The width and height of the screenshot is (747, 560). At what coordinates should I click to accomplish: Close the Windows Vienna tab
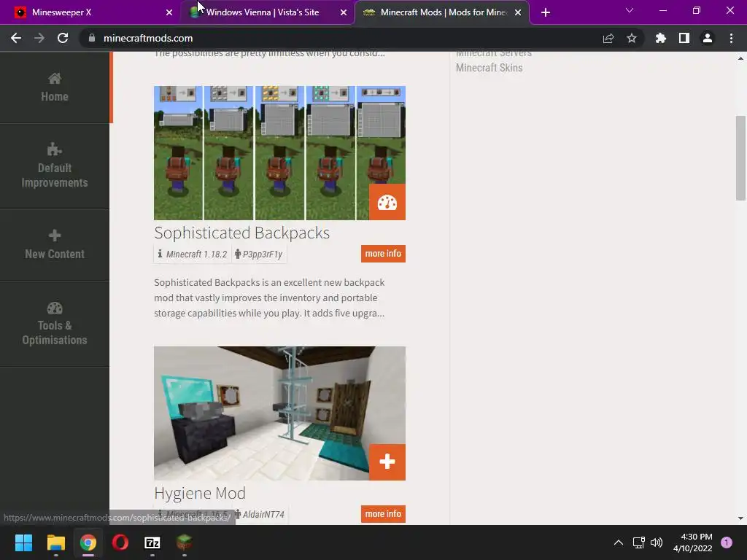click(344, 12)
